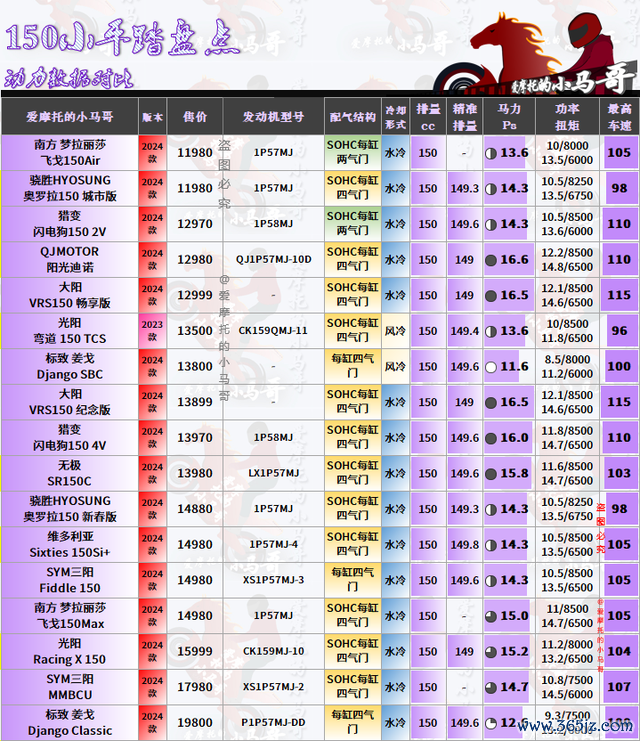This screenshot has width=640, height=741.
Task: Click the price 15999
Action: click(x=195, y=652)
